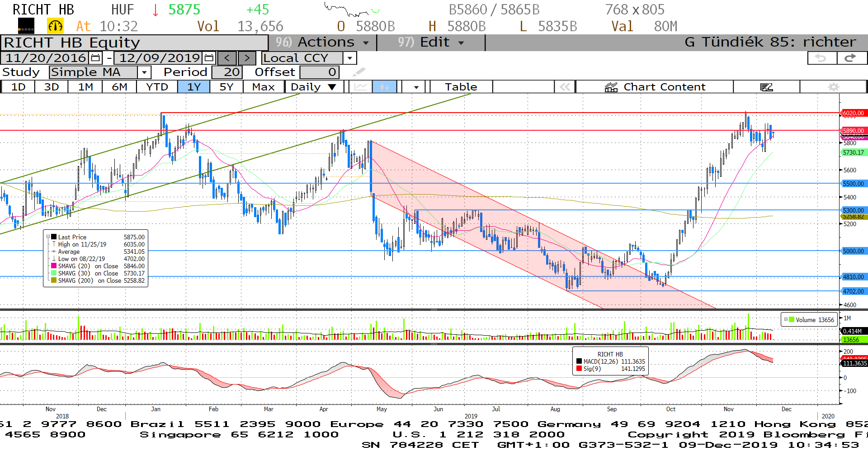The width and height of the screenshot is (868, 470).
Task: Collapse the Volume legend toggle
Action: click(x=786, y=319)
